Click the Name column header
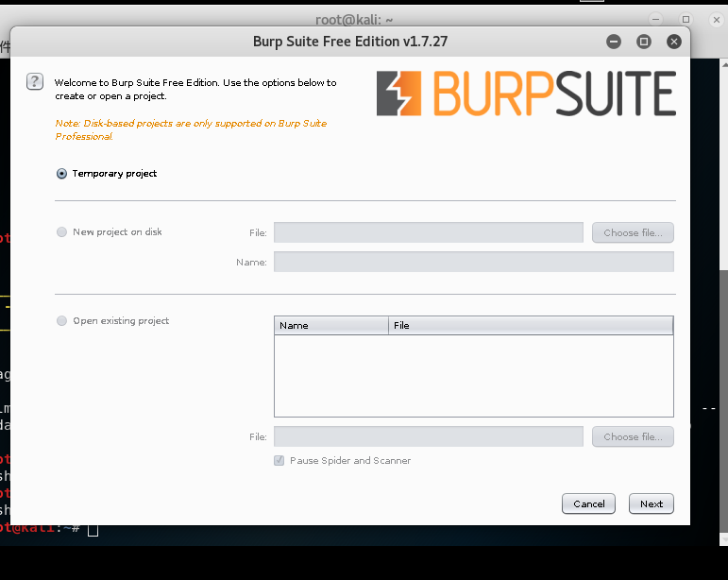 [x=331, y=326]
